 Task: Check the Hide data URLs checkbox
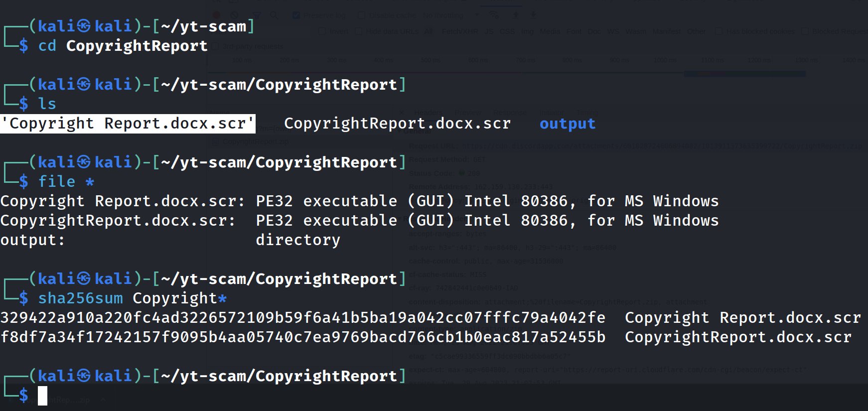pos(358,31)
